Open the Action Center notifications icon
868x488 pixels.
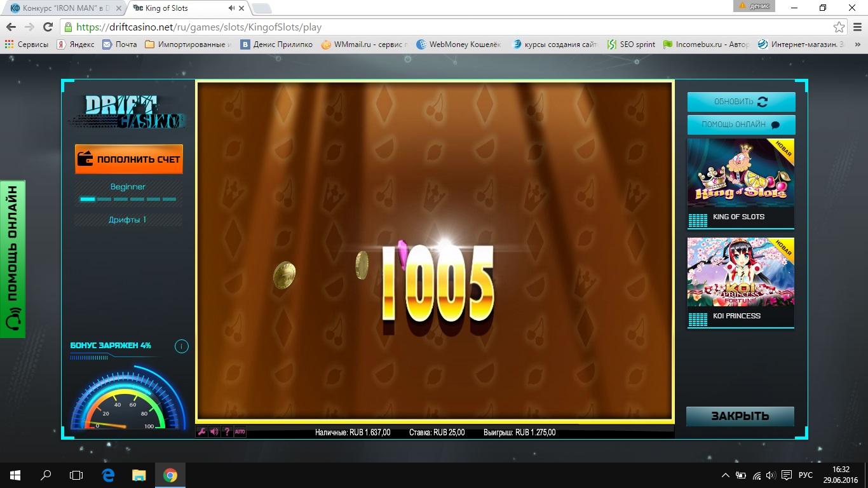point(787,475)
